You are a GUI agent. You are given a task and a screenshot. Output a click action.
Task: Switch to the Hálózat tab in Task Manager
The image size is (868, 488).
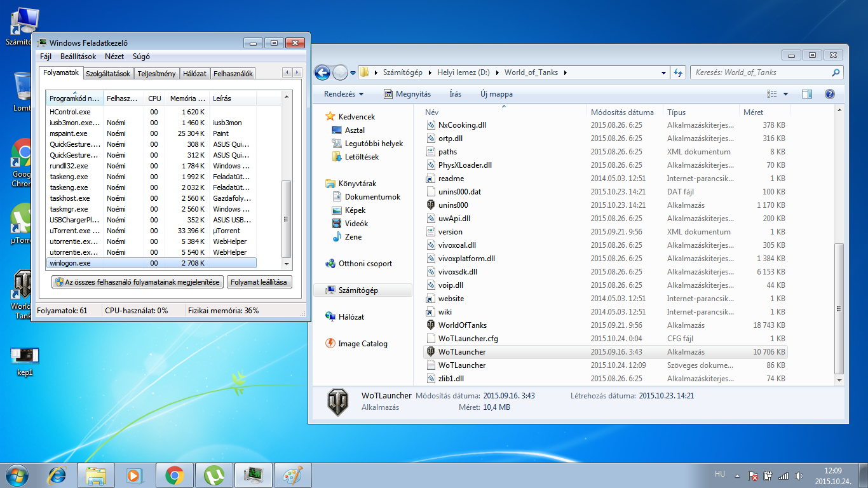pyautogui.click(x=194, y=74)
